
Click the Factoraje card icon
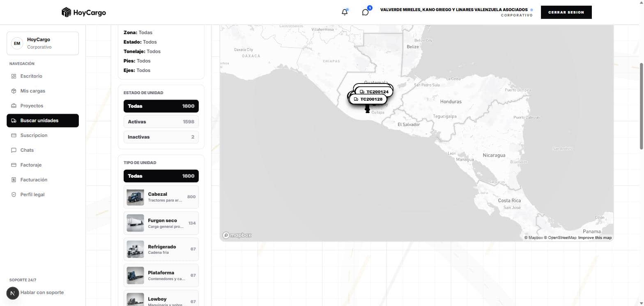pyautogui.click(x=14, y=165)
